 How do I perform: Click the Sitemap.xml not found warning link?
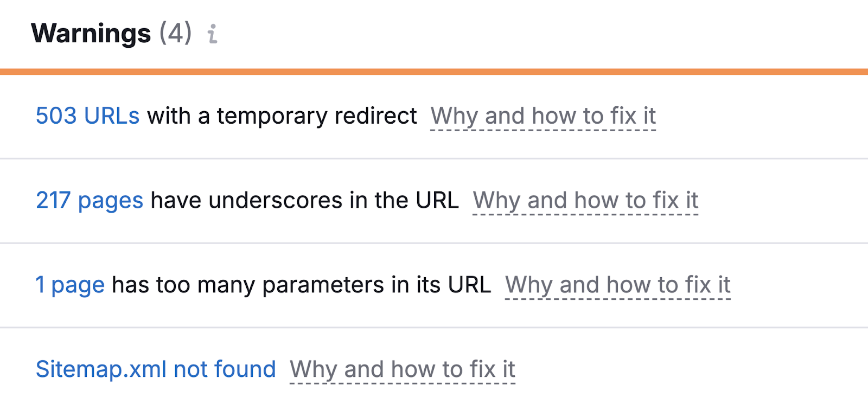click(155, 369)
